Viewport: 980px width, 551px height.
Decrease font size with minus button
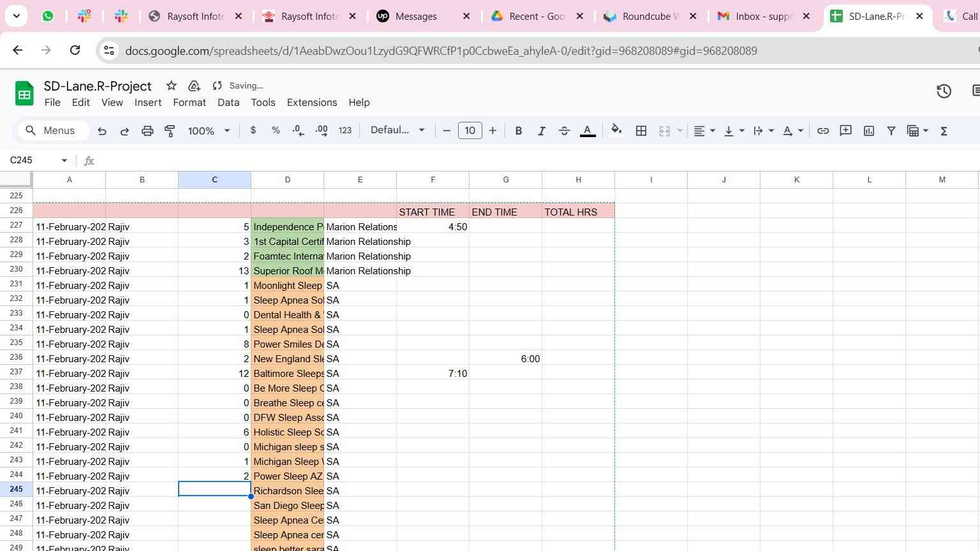click(447, 131)
